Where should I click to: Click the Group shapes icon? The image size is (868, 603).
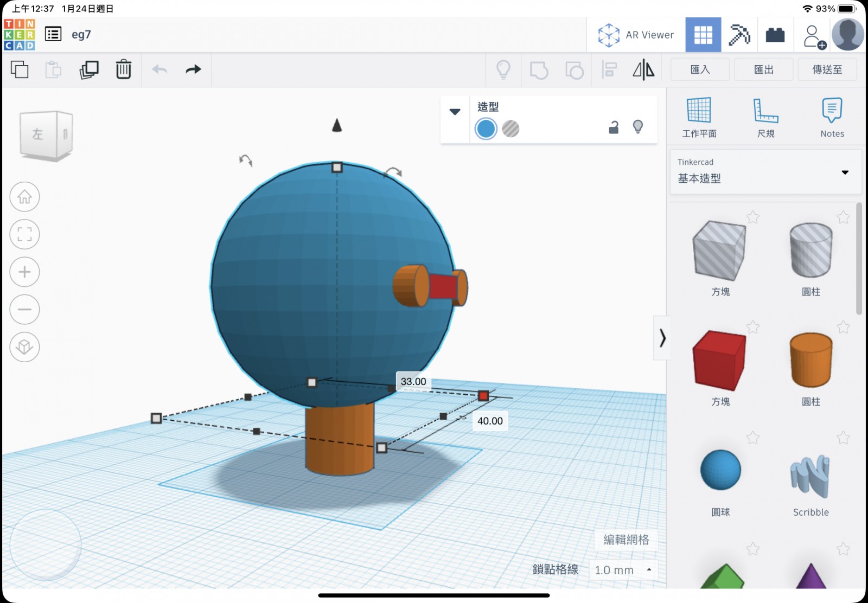coord(539,70)
